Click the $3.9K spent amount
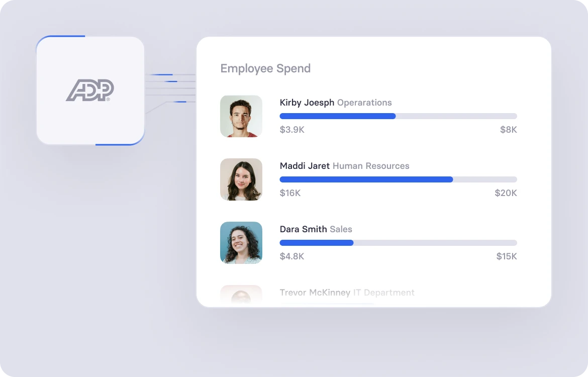The height and width of the screenshot is (377, 588). (292, 130)
